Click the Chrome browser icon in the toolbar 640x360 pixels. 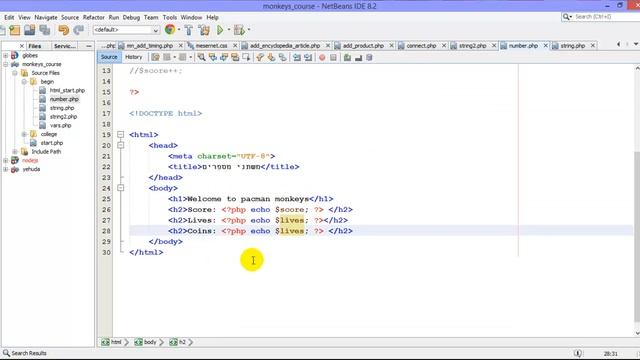pyautogui.click(x=170, y=29)
